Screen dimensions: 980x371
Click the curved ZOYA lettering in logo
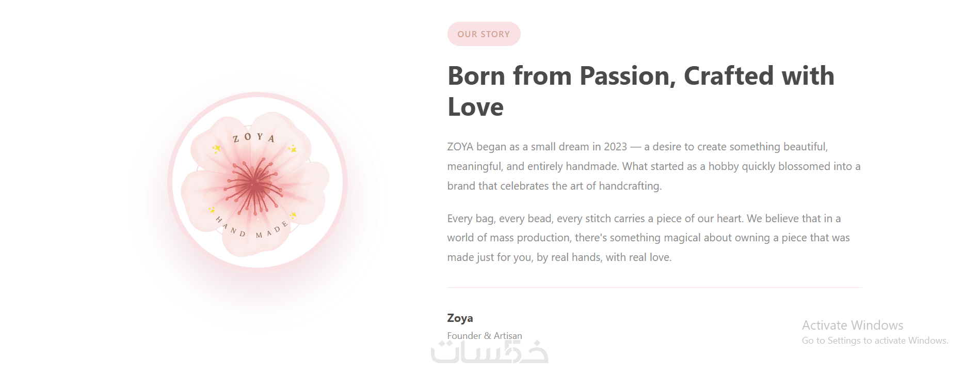253,137
